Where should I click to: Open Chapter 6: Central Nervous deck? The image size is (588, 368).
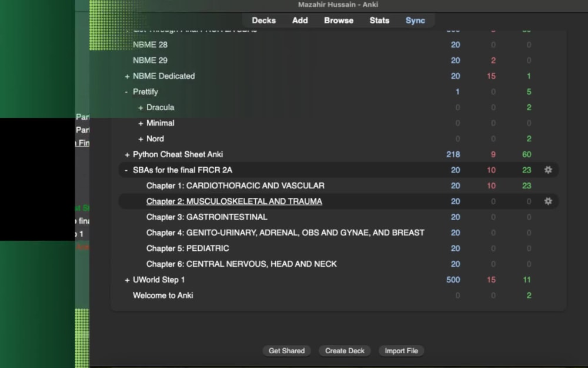click(242, 264)
